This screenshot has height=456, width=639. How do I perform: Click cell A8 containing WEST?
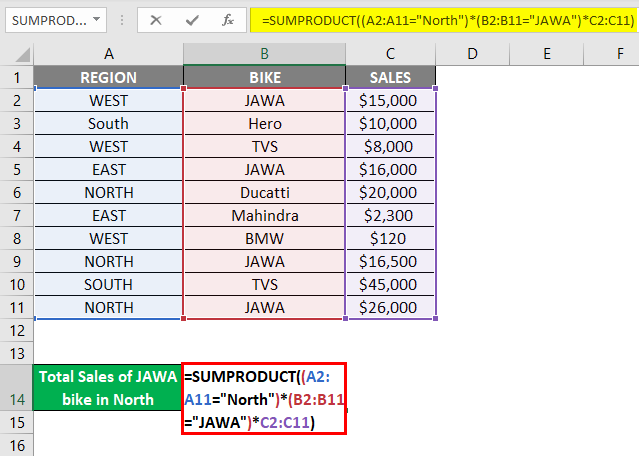(108, 238)
